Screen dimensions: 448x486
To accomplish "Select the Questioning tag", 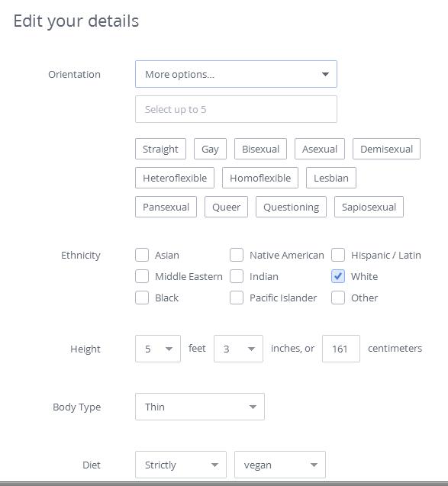I will [x=291, y=207].
